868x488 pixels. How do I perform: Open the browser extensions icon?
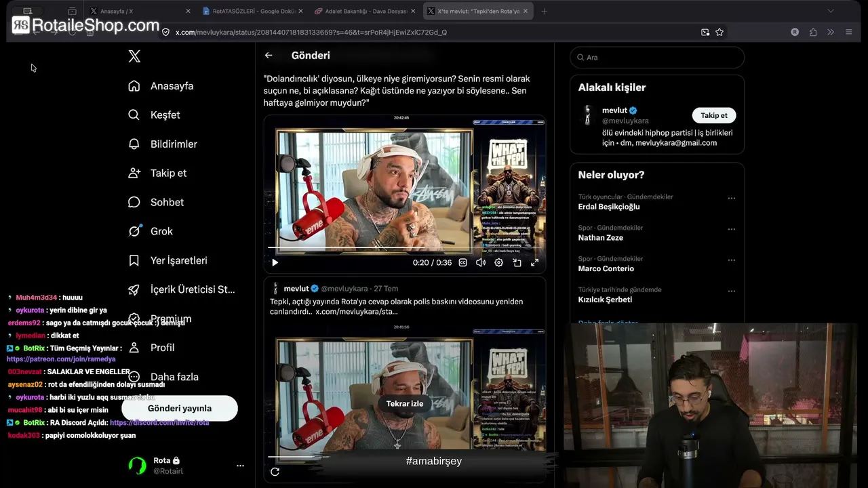pyautogui.click(x=813, y=32)
